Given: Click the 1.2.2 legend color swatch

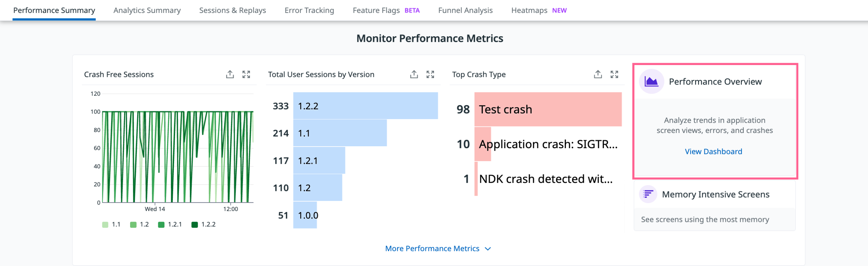Looking at the screenshot, I should pos(195,225).
